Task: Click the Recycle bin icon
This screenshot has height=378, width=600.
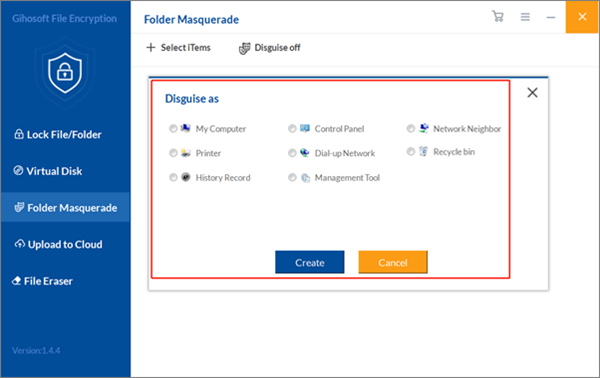Action: pyautogui.click(x=423, y=152)
